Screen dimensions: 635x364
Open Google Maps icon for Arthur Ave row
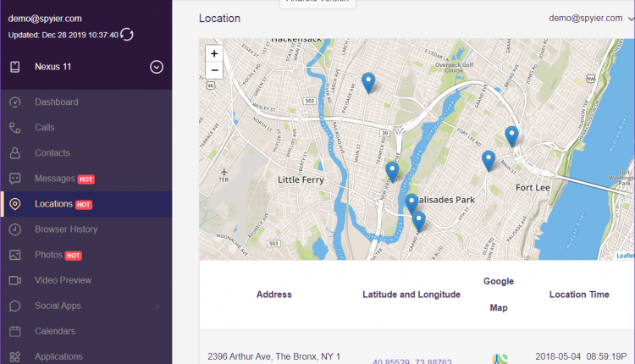pos(500,359)
